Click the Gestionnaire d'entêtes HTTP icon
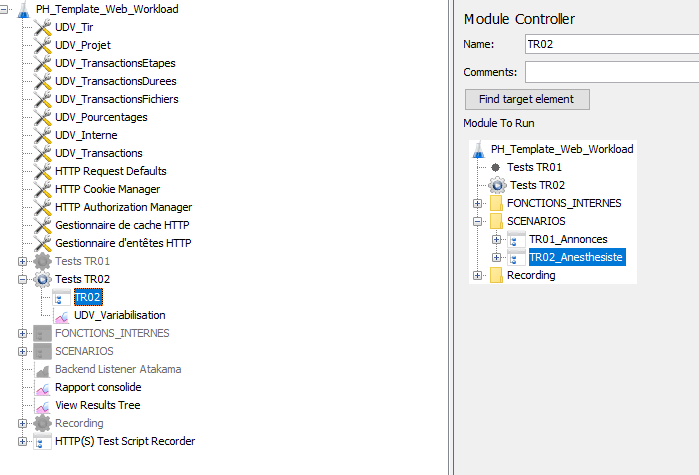The height and width of the screenshot is (475, 699). tap(42, 243)
